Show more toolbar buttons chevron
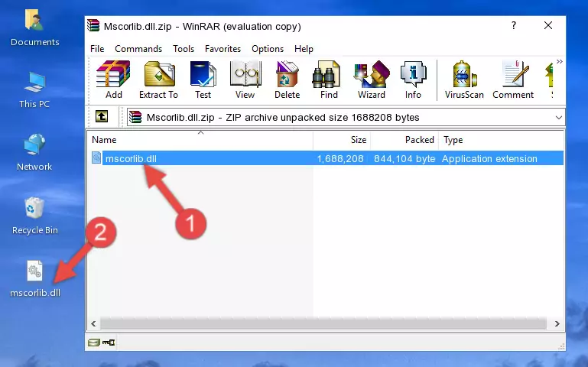 coord(560,61)
